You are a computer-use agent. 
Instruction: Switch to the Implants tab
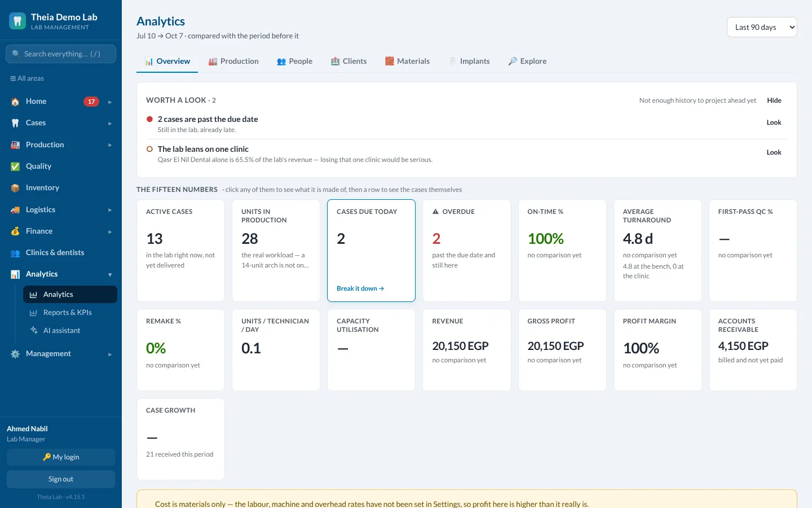point(469,61)
